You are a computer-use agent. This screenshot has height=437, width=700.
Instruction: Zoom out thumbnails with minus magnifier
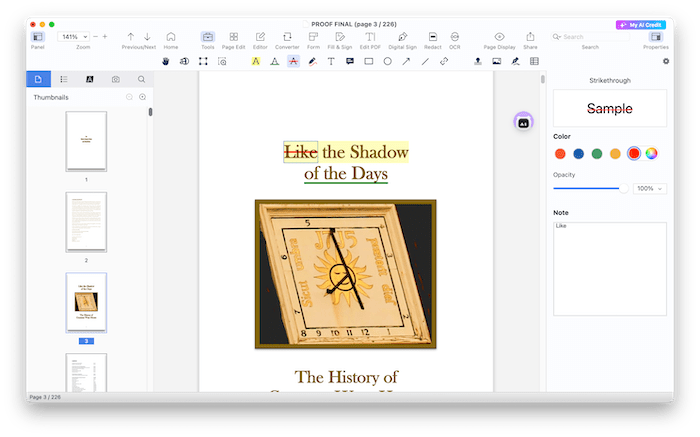[x=129, y=97]
